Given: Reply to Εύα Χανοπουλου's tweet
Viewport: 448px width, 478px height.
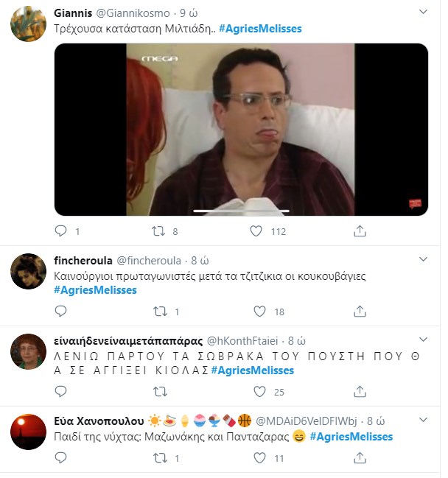Looking at the screenshot, I should click(62, 458).
